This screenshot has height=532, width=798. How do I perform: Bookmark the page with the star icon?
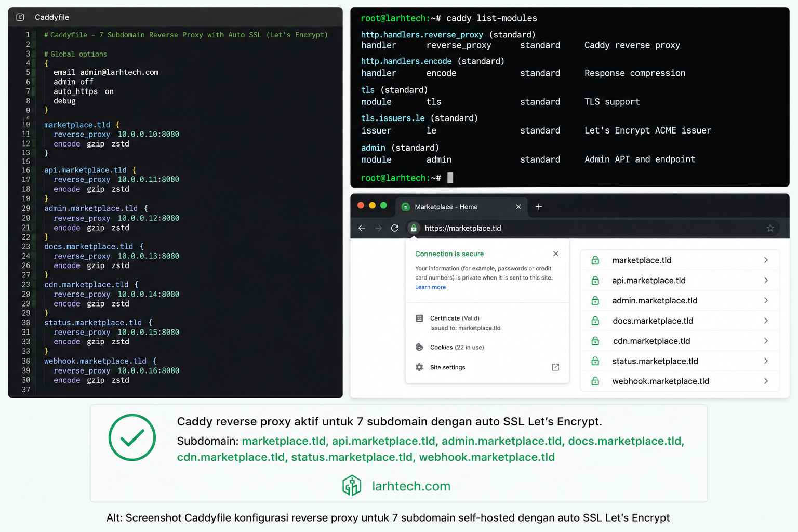point(770,228)
